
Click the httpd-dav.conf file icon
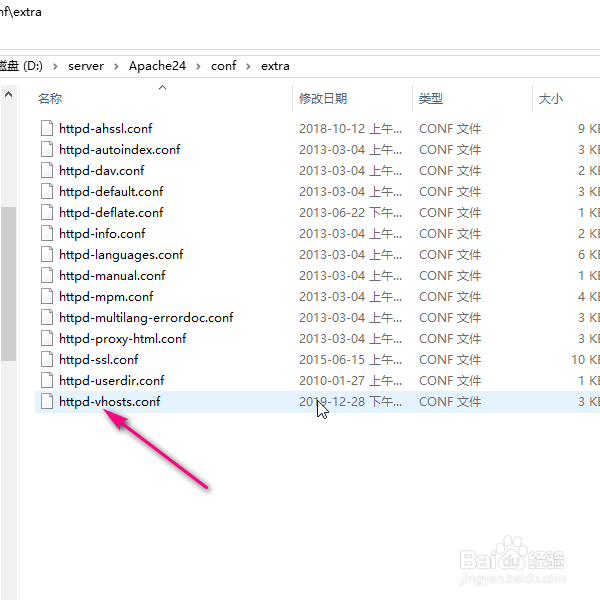click(x=47, y=171)
